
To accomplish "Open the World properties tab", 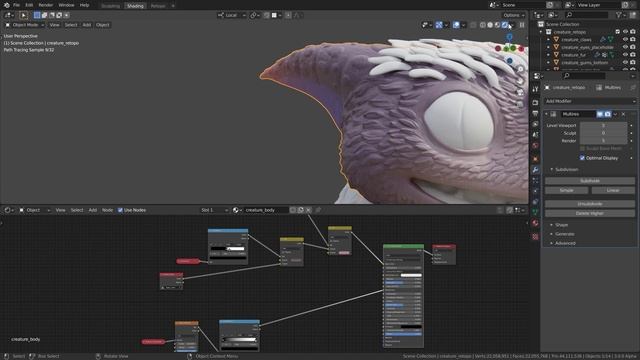I will 535,145.
